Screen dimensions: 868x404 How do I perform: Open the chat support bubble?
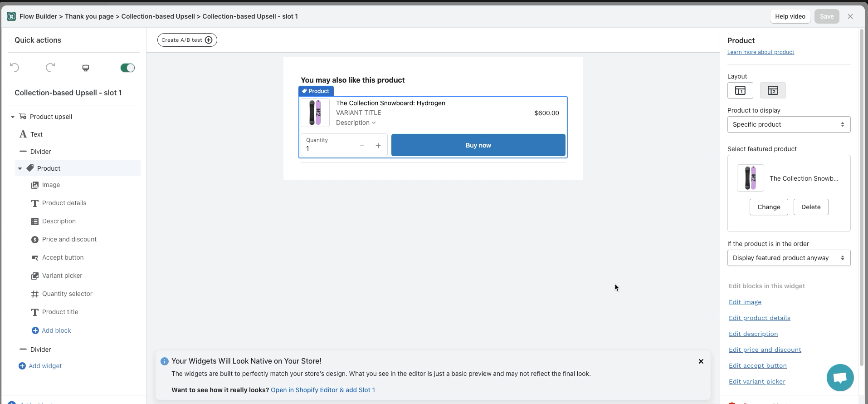[x=840, y=377]
